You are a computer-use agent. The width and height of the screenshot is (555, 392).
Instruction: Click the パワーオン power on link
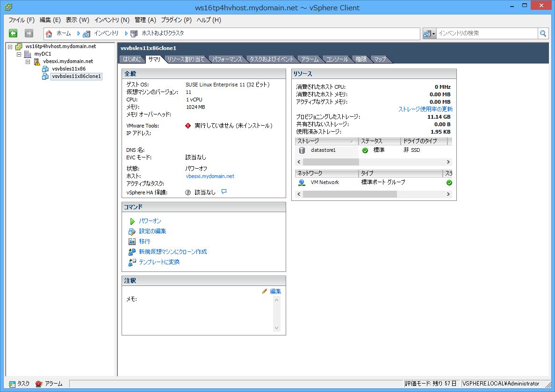pos(150,221)
